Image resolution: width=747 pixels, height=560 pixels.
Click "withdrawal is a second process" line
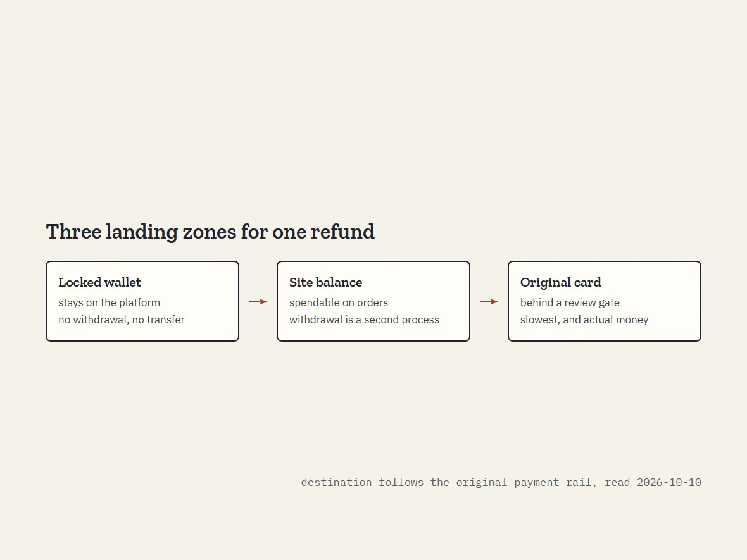pyautogui.click(x=364, y=320)
